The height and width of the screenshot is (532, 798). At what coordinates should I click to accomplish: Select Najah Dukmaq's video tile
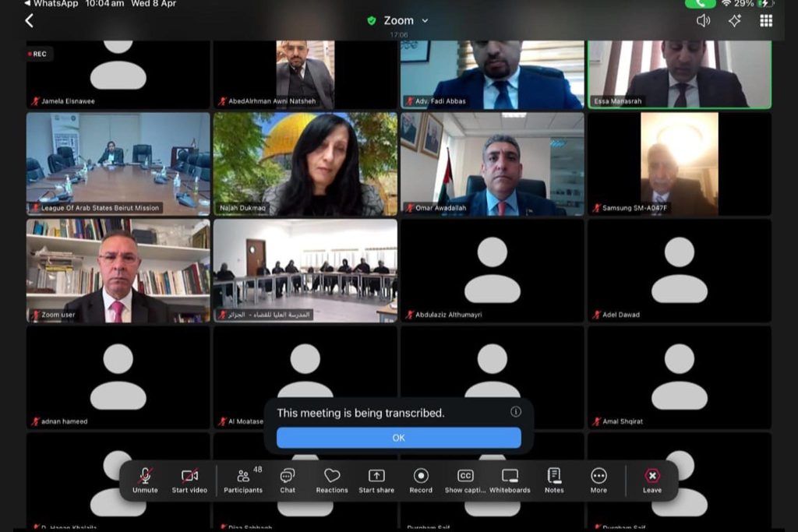click(x=305, y=164)
